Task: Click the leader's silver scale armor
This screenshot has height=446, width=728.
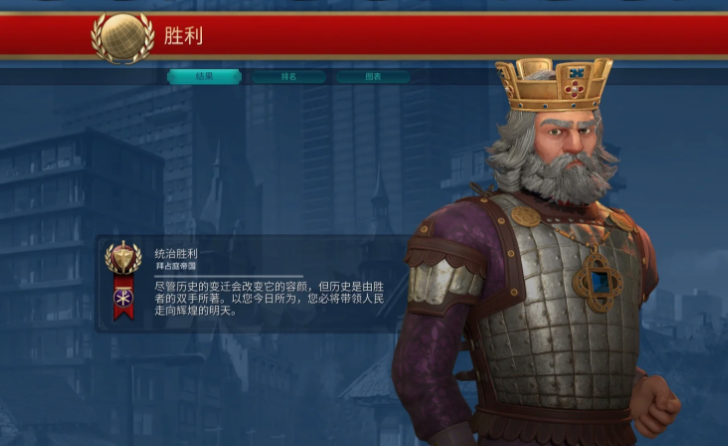Action: click(x=557, y=316)
